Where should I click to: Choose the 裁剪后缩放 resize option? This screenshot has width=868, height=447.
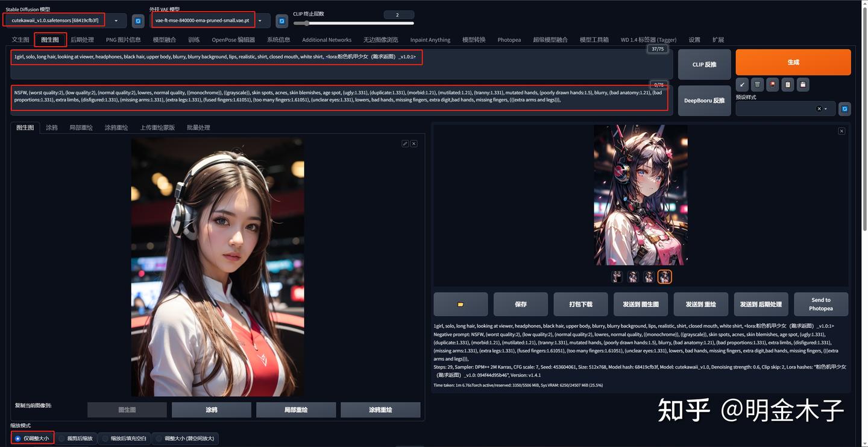tap(76, 438)
